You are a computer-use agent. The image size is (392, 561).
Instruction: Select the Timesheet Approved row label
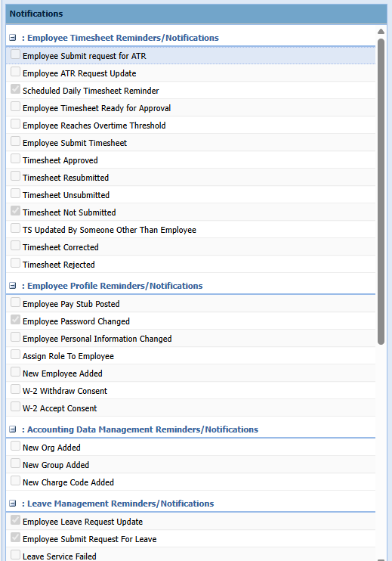[60, 160]
